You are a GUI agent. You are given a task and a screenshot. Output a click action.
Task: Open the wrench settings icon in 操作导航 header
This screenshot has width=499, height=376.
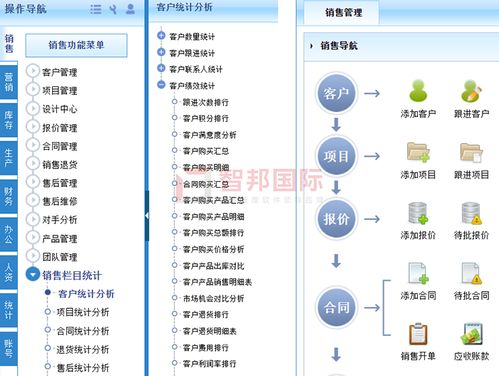(113, 9)
